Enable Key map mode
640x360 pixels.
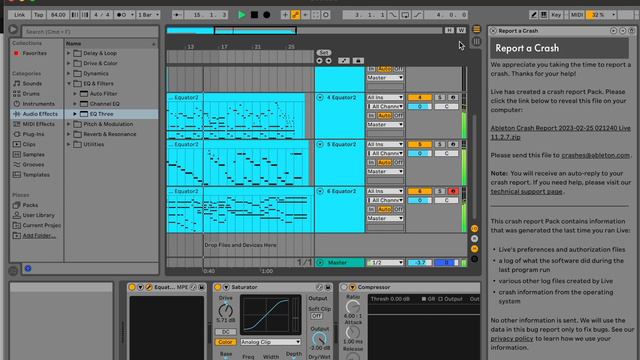(x=556, y=15)
